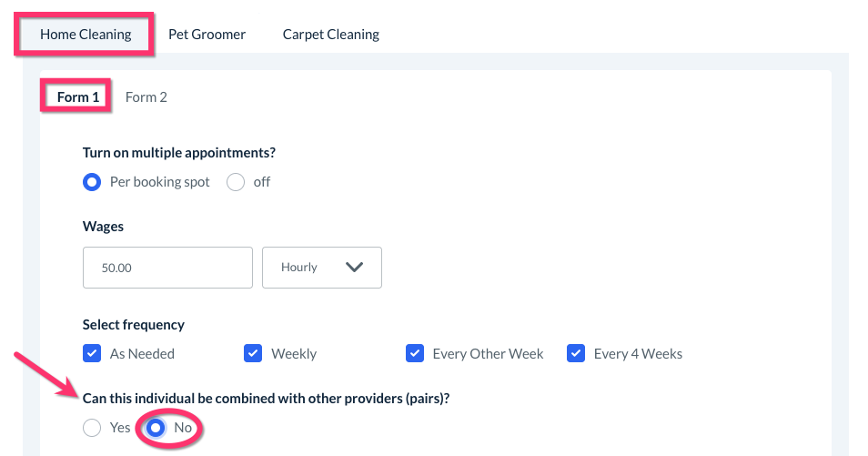Click the Wages amount input field
The width and height of the screenshot is (868, 456).
coord(167,268)
